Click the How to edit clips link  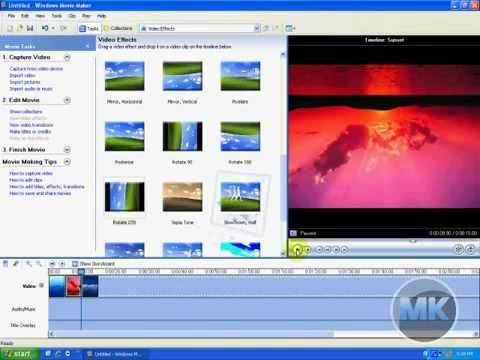click(x=26, y=180)
